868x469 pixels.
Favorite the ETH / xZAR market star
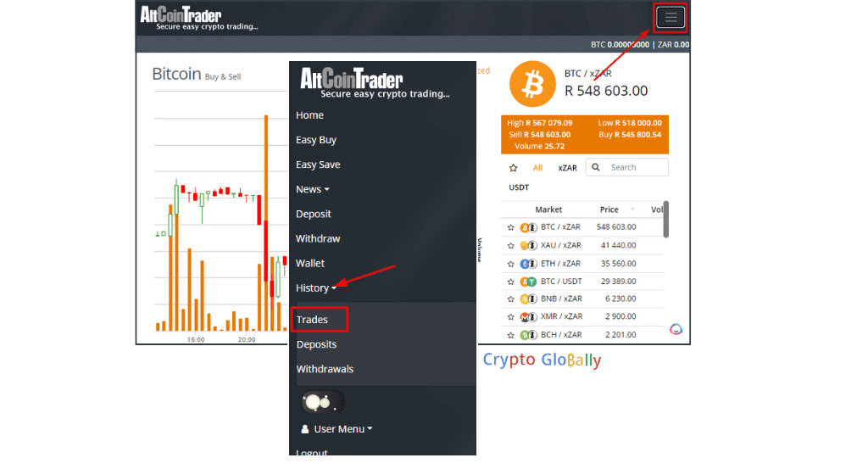[x=511, y=264]
